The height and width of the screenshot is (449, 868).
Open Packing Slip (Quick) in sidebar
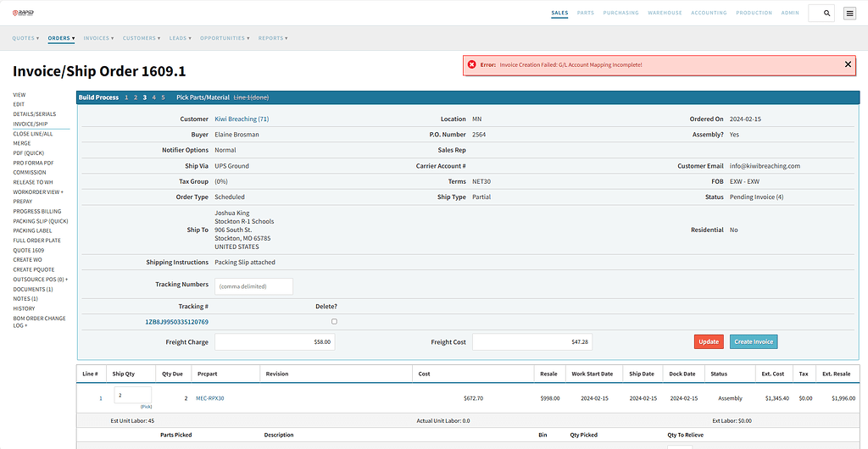pyautogui.click(x=41, y=221)
